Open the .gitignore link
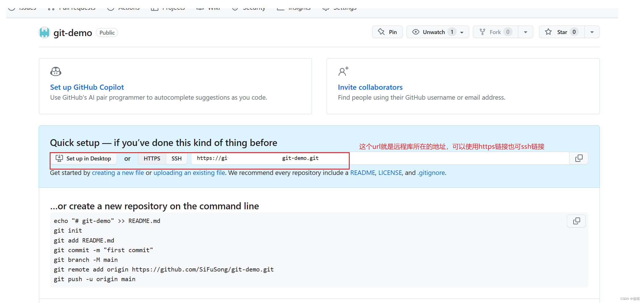This screenshot has height=303, width=644. 431,173
